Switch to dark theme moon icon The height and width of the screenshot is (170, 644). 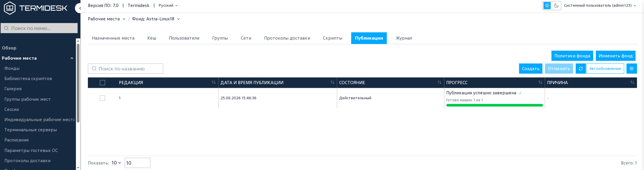pyautogui.click(x=556, y=6)
